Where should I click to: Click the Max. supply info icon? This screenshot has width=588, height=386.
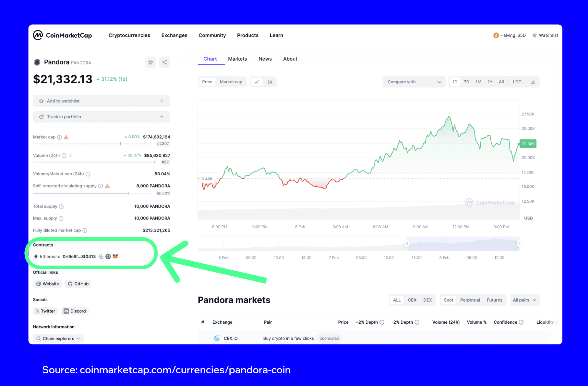pyautogui.click(x=61, y=218)
